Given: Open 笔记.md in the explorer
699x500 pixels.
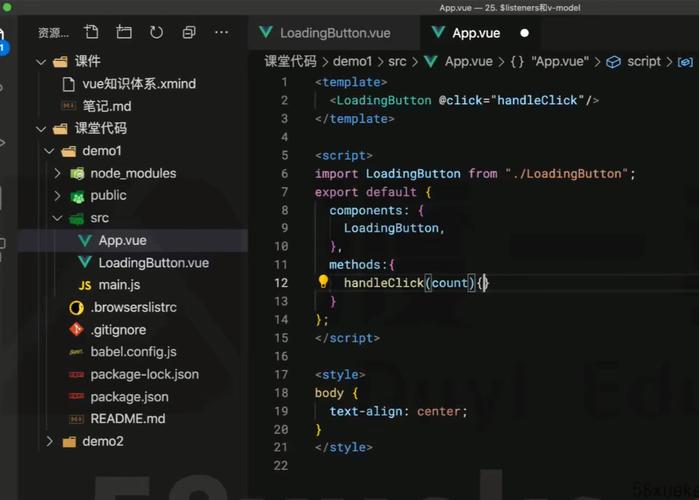Looking at the screenshot, I should click(x=107, y=106).
